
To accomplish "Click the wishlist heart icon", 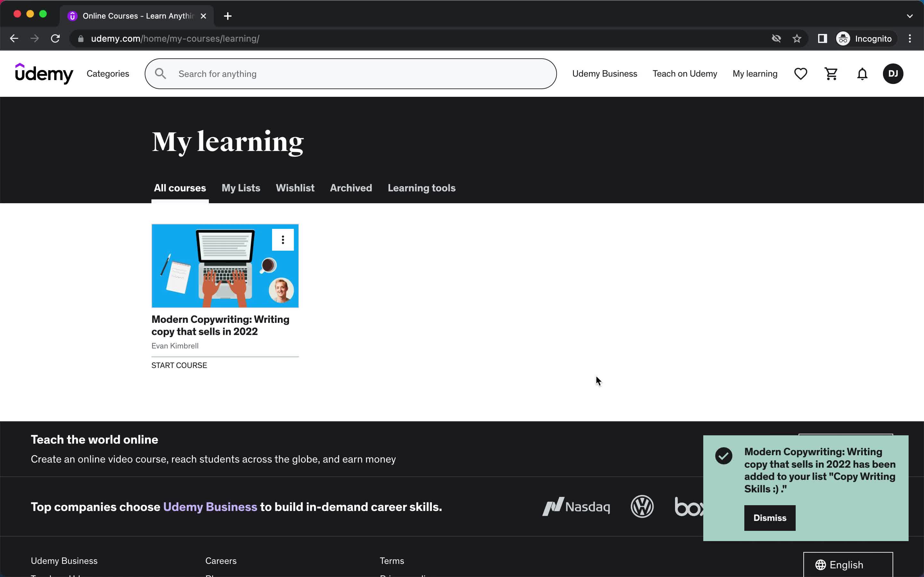I will click(x=800, y=74).
